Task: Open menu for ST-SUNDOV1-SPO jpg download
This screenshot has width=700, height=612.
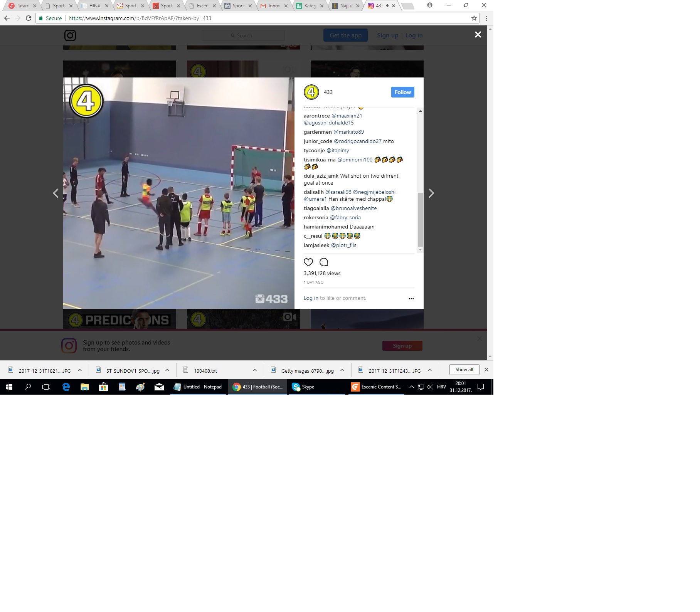Action: (x=167, y=370)
